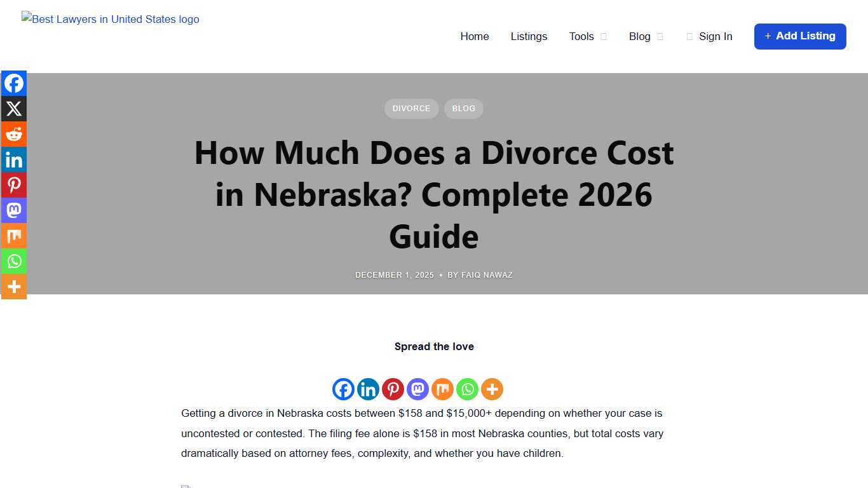This screenshot has width=868, height=488.
Task: Share to Mastodon from sidebar
Action: [14, 210]
